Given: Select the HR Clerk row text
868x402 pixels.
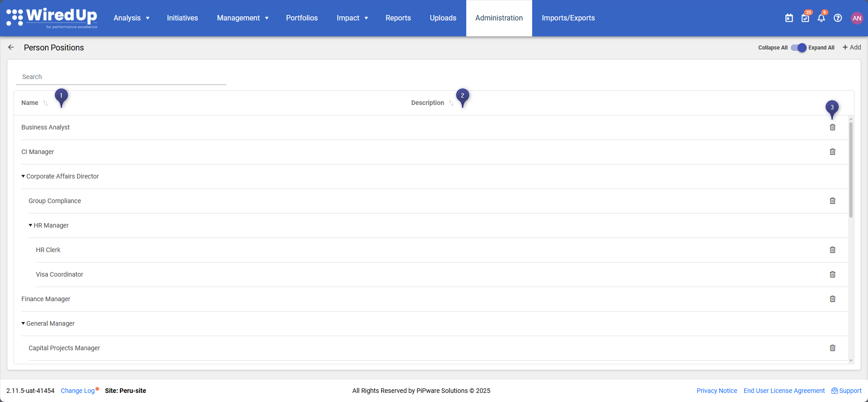Looking at the screenshot, I should [48, 250].
